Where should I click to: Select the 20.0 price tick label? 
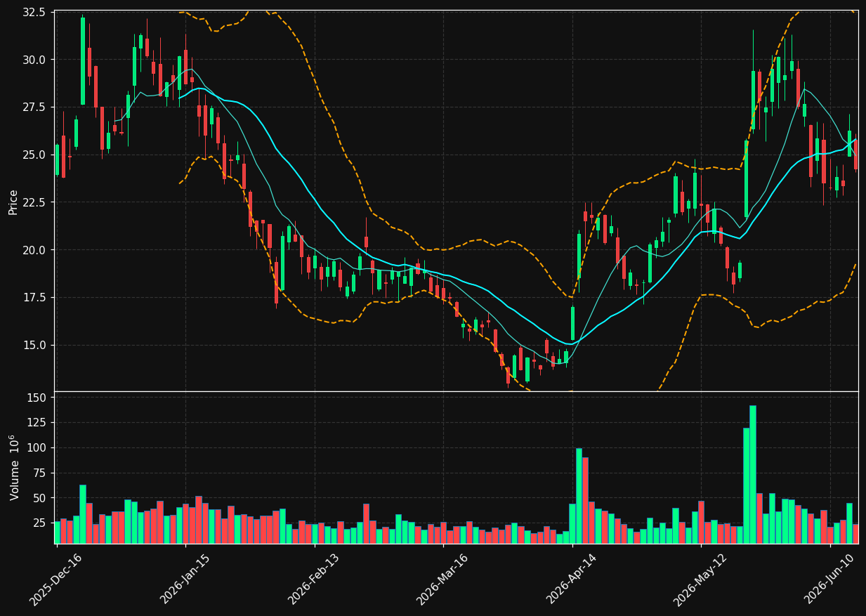tap(35, 250)
